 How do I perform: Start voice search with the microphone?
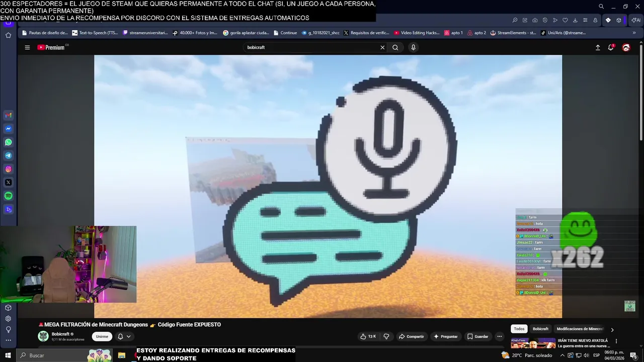click(x=413, y=47)
